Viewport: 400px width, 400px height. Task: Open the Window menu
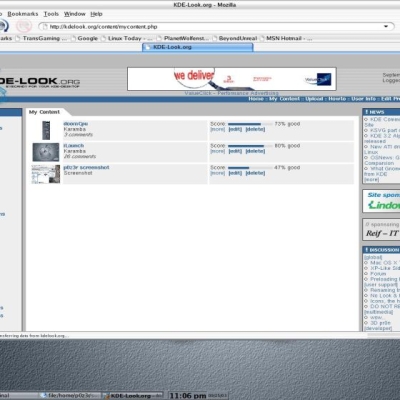pyautogui.click(x=75, y=14)
